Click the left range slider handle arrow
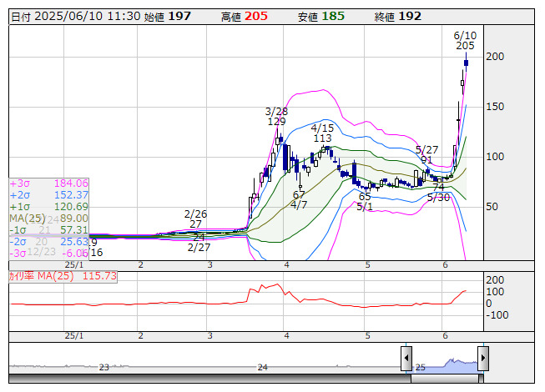The width and height of the screenshot is (545, 392). click(x=406, y=359)
